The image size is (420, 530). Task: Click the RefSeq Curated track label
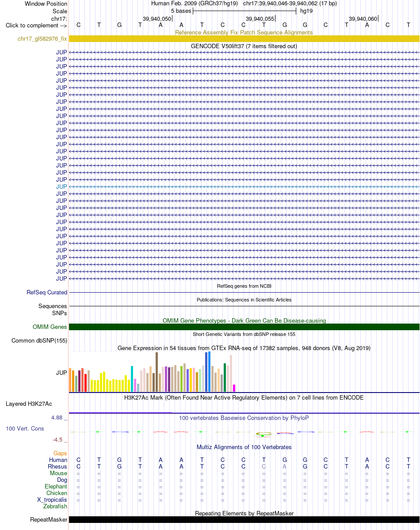(x=47, y=292)
